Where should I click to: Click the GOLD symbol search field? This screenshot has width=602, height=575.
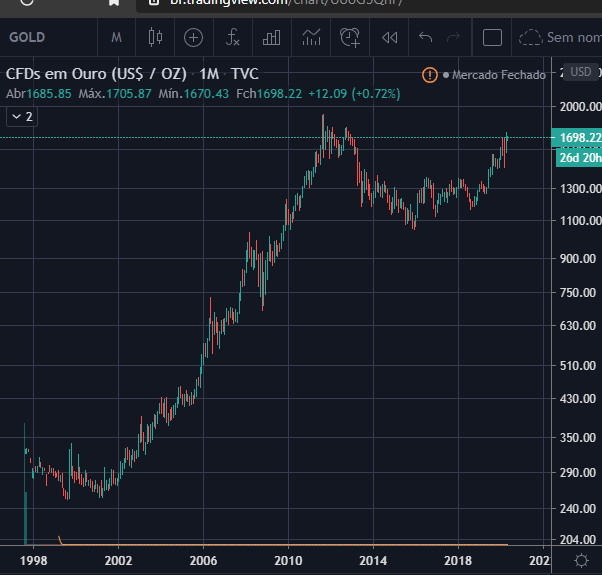pos(27,38)
